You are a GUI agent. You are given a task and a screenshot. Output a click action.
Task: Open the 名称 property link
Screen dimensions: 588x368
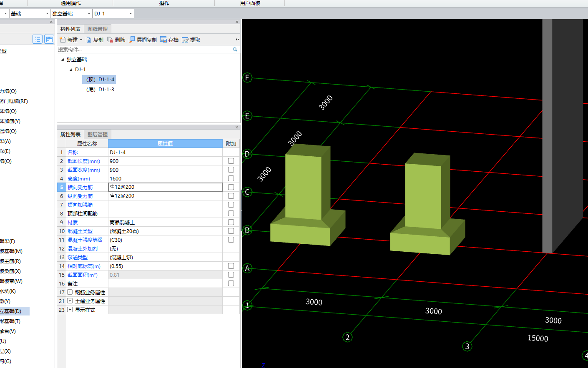tap(73, 153)
